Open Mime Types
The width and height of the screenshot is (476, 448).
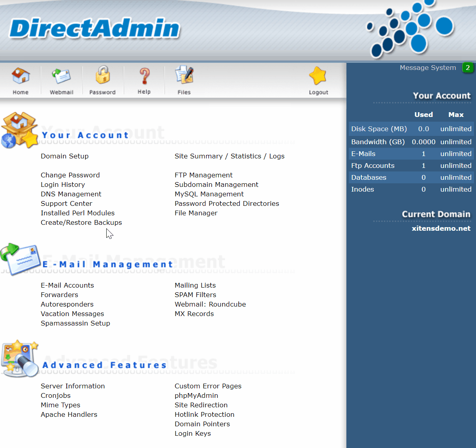(x=60, y=405)
